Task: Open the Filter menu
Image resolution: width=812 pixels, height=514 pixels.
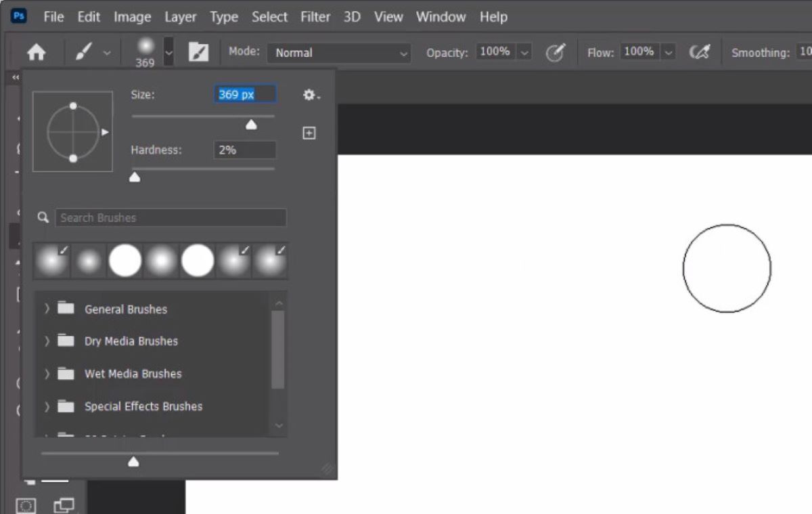Action: [315, 17]
